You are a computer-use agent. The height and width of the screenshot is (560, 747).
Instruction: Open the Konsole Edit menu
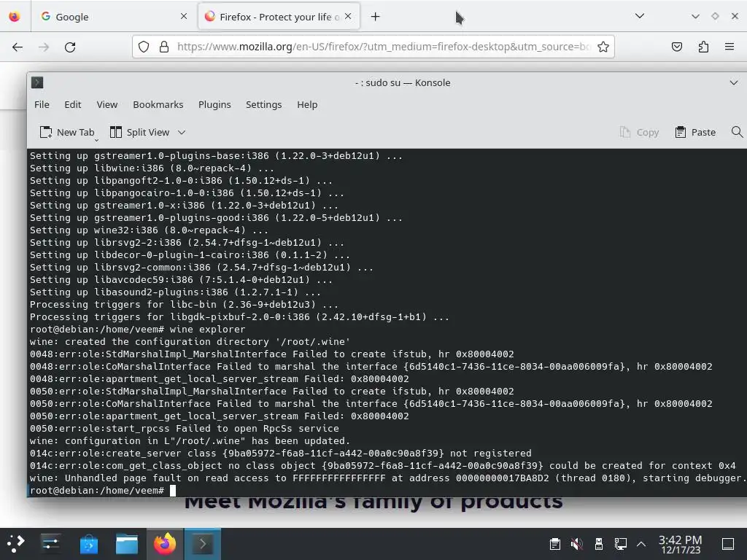click(72, 104)
